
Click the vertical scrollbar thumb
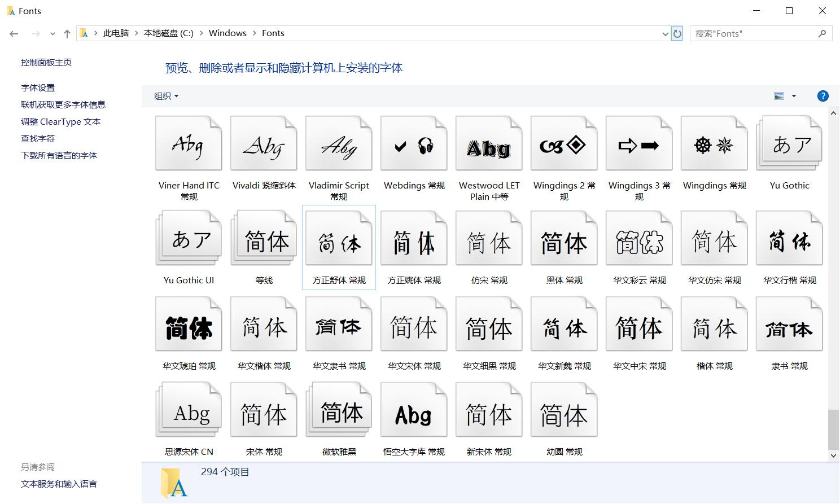[x=833, y=429]
